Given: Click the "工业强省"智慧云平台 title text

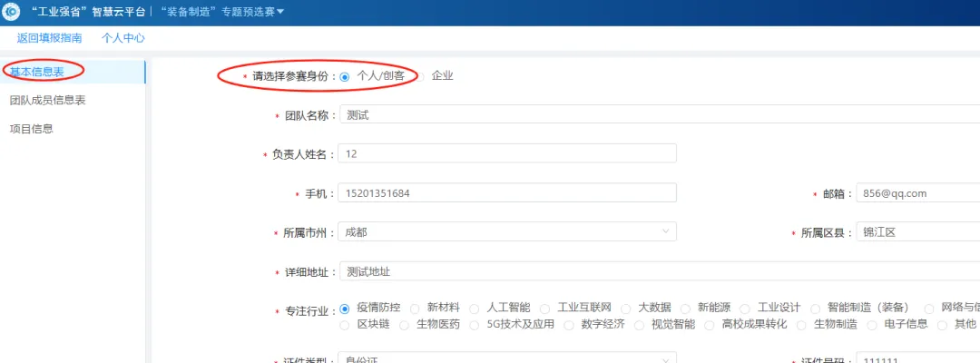Looking at the screenshot, I should (x=87, y=12).
